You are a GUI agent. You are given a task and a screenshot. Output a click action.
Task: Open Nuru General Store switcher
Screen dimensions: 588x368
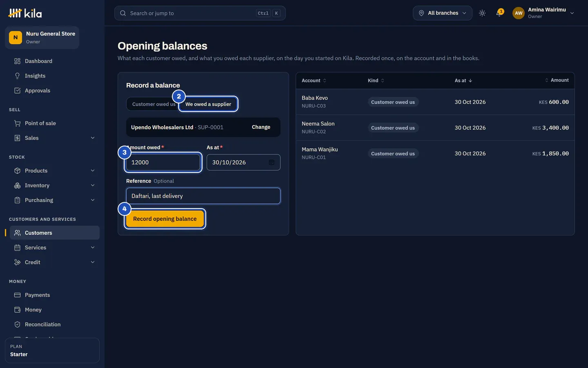point(42,38)
